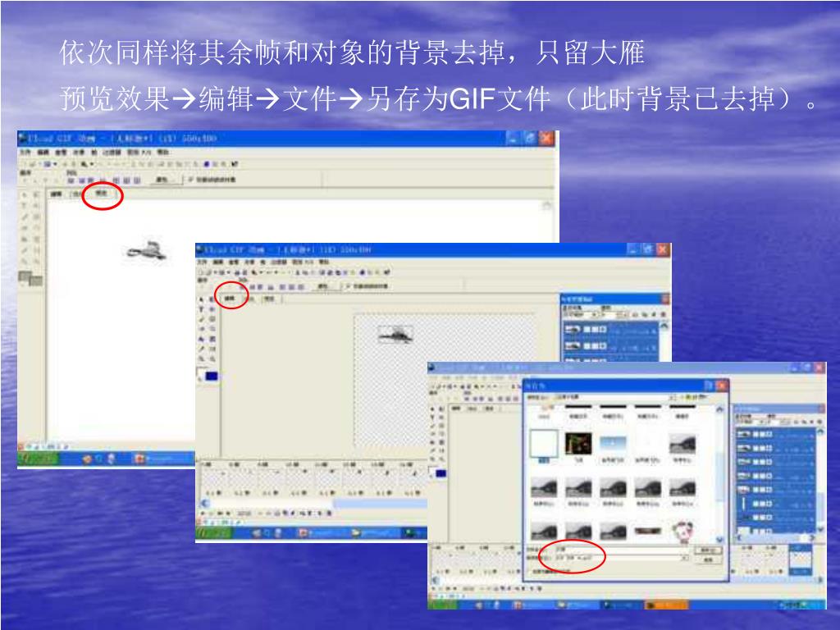Open the File menu in middle window

[x=202, y=262]
